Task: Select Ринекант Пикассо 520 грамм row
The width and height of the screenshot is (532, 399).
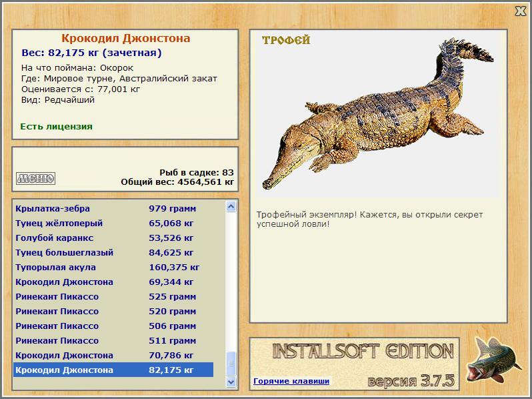Action: (113, 311)
